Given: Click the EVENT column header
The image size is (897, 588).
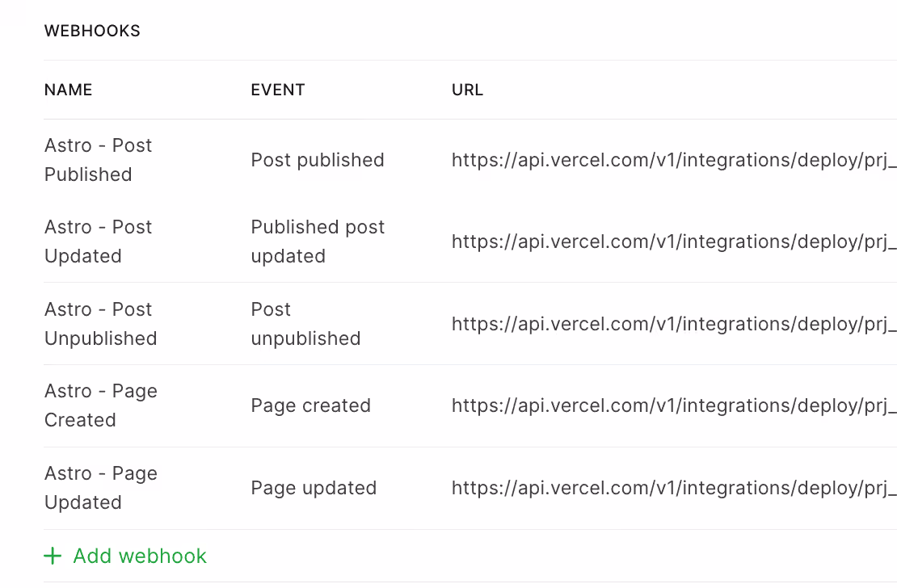Looking at the screenshot, I should pos(277,90).
